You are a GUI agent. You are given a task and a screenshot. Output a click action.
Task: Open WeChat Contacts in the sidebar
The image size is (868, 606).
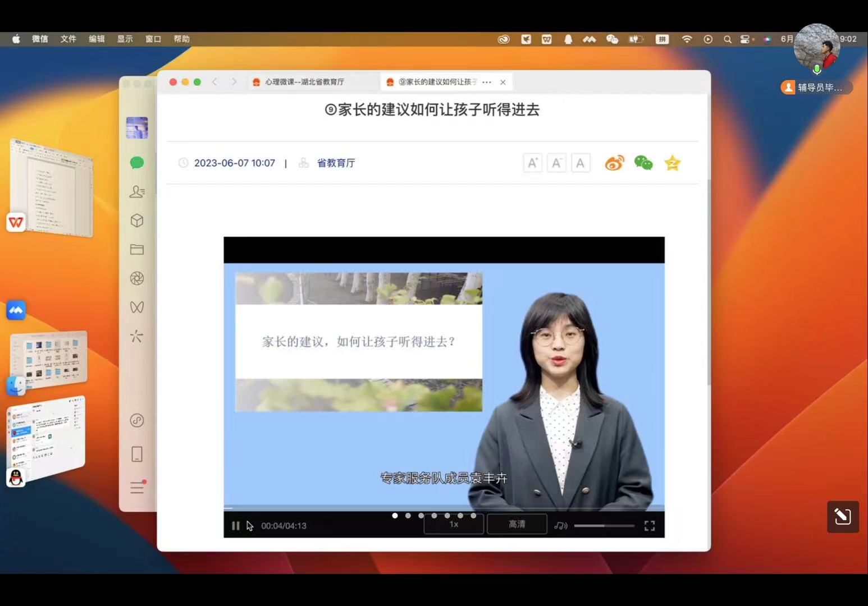coord(137,192)
